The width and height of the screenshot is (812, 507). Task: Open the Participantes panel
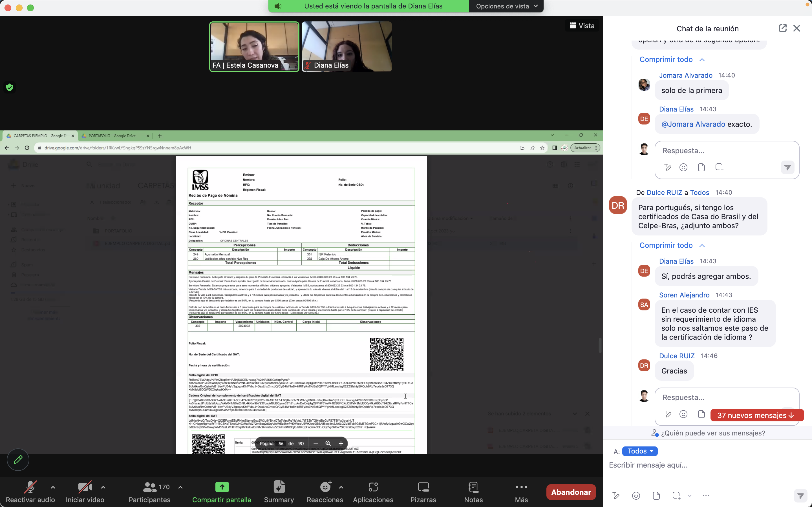tap(150, 487)
